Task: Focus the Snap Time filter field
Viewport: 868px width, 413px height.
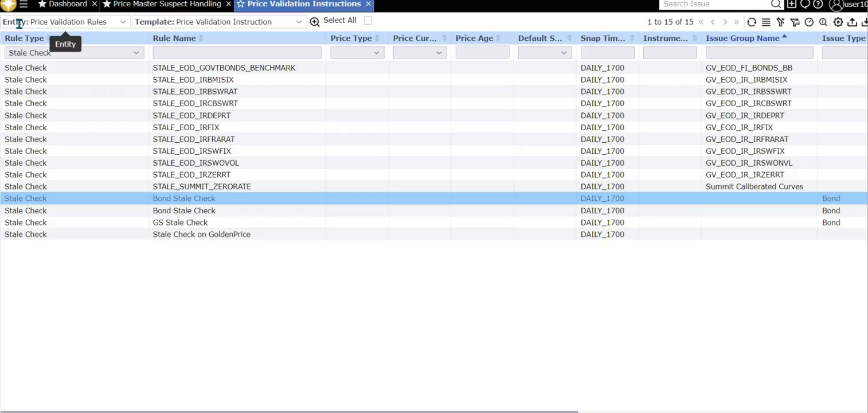Action: 607,53
